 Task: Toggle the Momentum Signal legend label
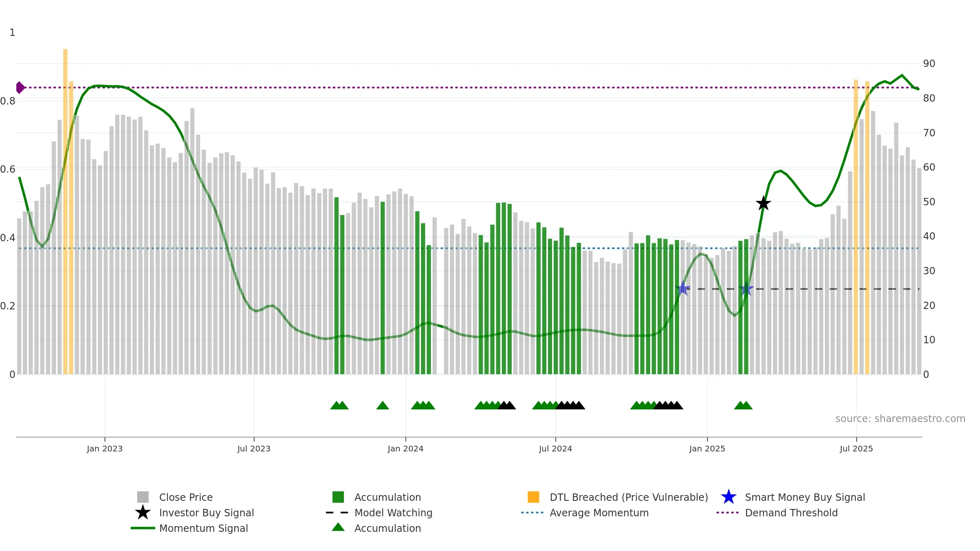coord(203,528)
